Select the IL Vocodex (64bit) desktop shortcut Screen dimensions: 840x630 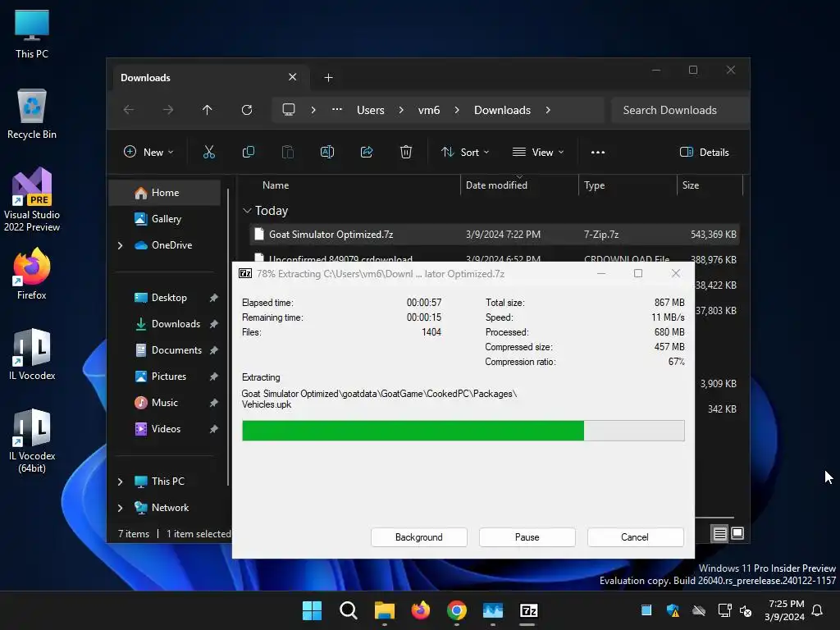point(32,441)
